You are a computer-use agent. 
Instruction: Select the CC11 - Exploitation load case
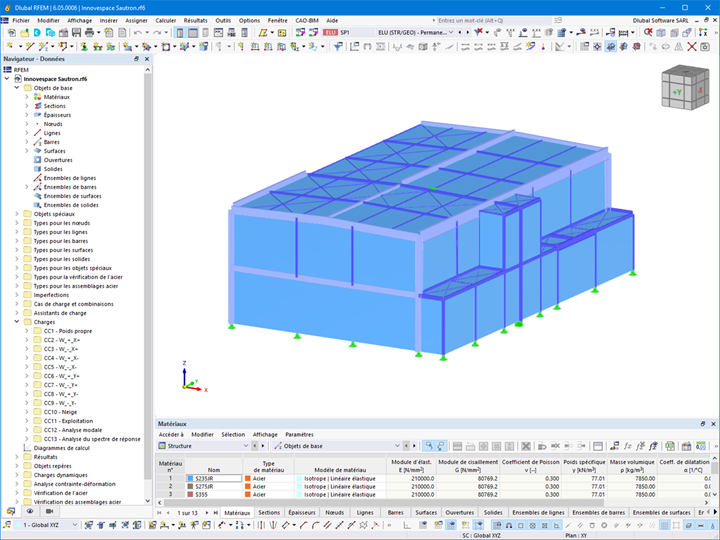(68, 421)
